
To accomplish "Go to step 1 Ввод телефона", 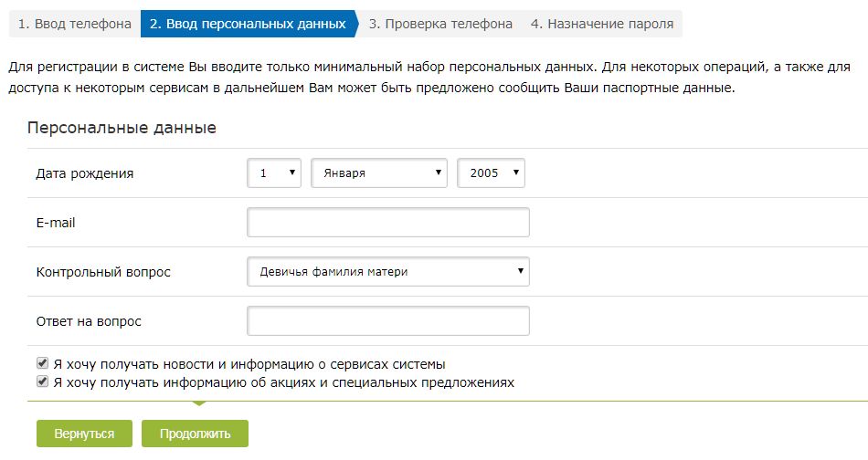I will 74,24.
